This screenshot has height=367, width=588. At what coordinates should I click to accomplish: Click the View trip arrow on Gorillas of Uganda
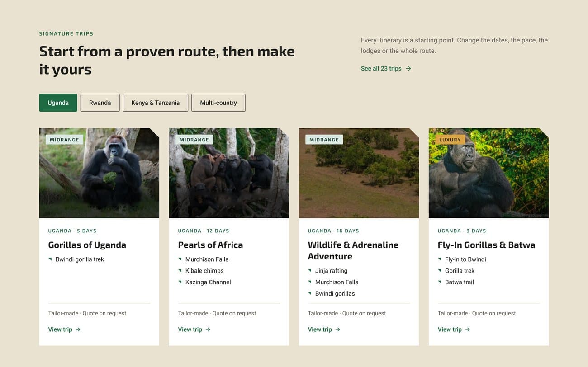(78, 329)
